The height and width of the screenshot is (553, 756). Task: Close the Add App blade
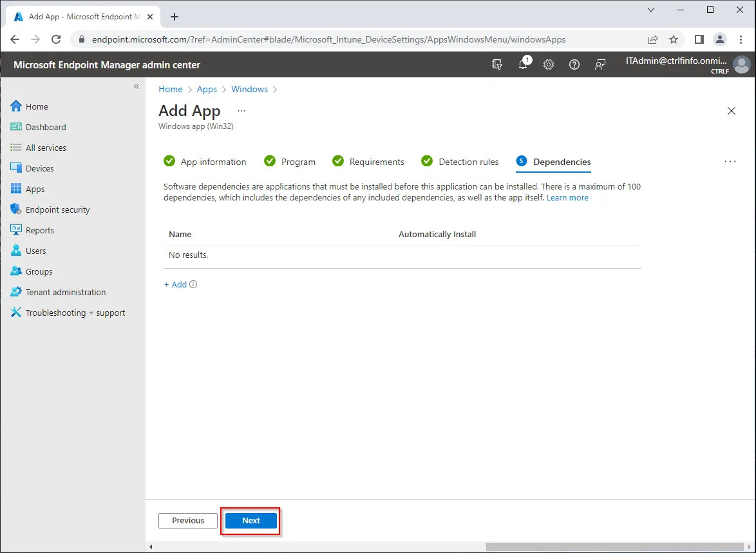pos(732,111)
